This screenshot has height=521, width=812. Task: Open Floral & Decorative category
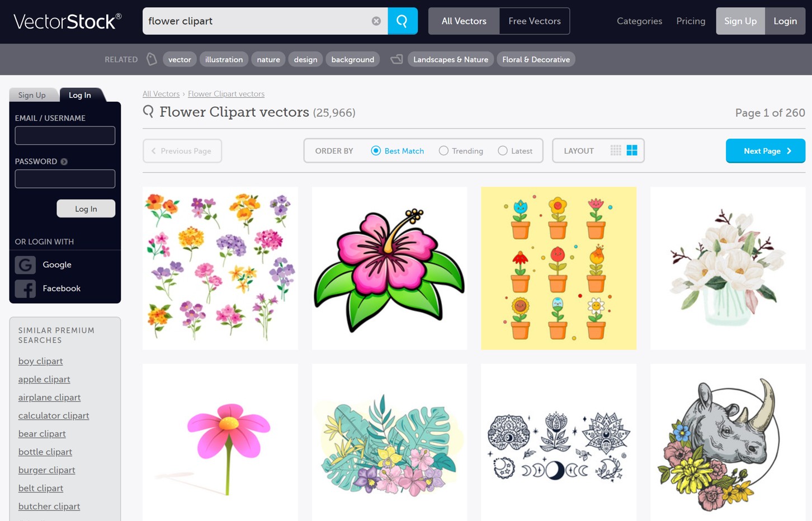tap(536, 59)
